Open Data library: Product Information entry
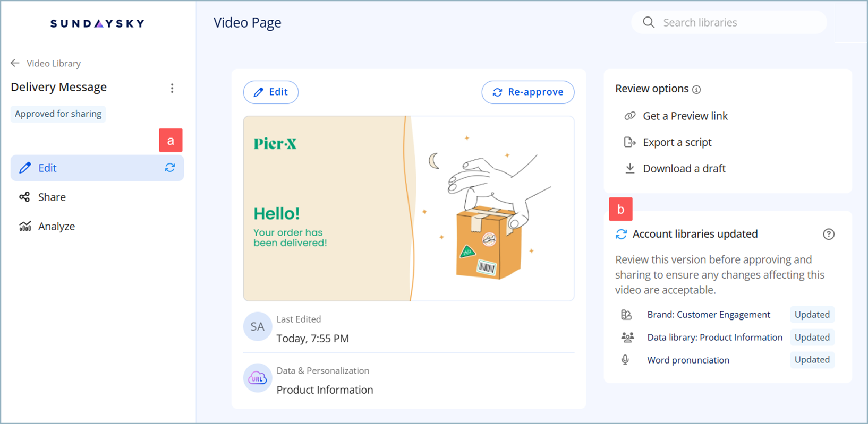 (714, 338)
